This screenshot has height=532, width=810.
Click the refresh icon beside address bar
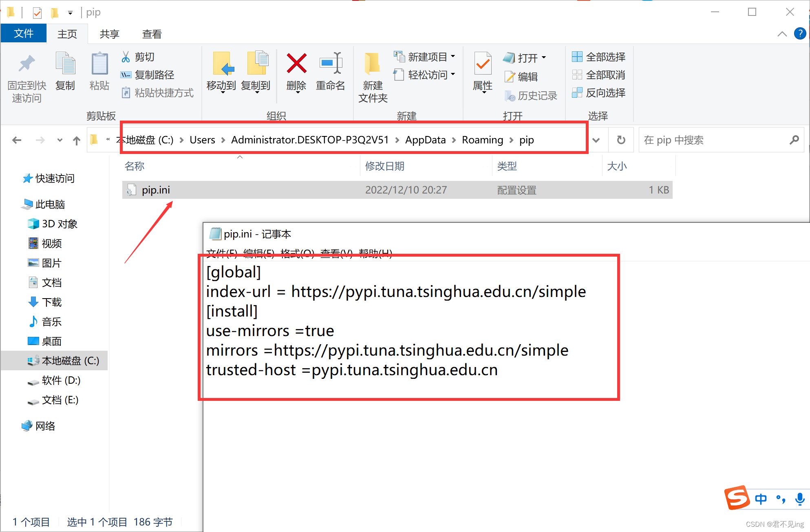click(x=621, y=140)
